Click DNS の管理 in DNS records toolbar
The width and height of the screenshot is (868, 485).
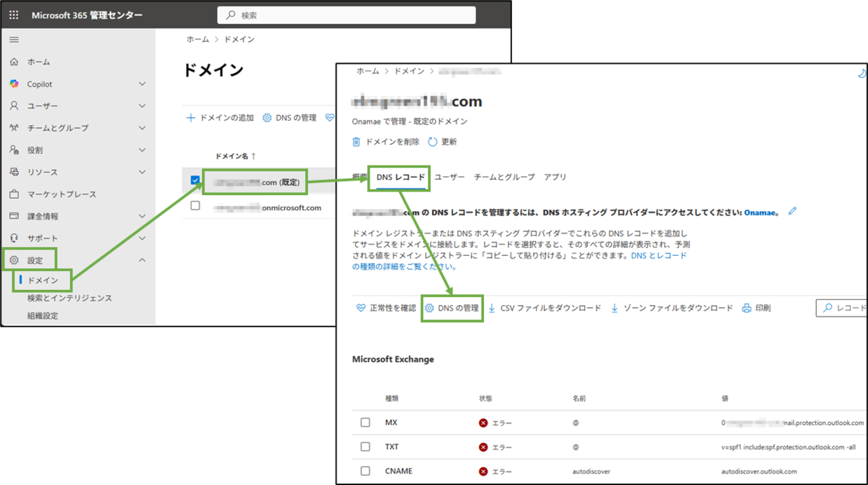[x=451, y=308]
